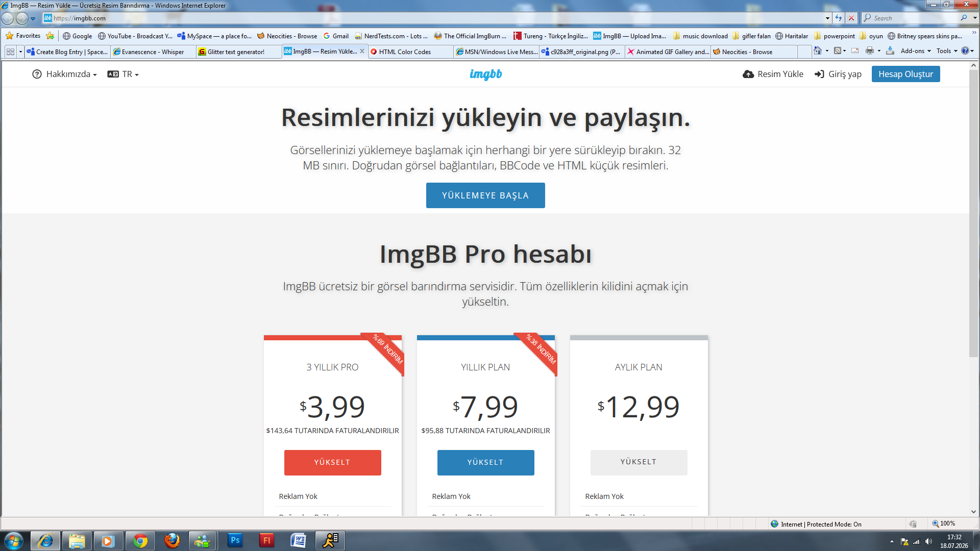This screenshot has height=551, width=980.
Task: Click the Hesap Oluştur button
Action: pyautogui.click(x=905, y=74)
